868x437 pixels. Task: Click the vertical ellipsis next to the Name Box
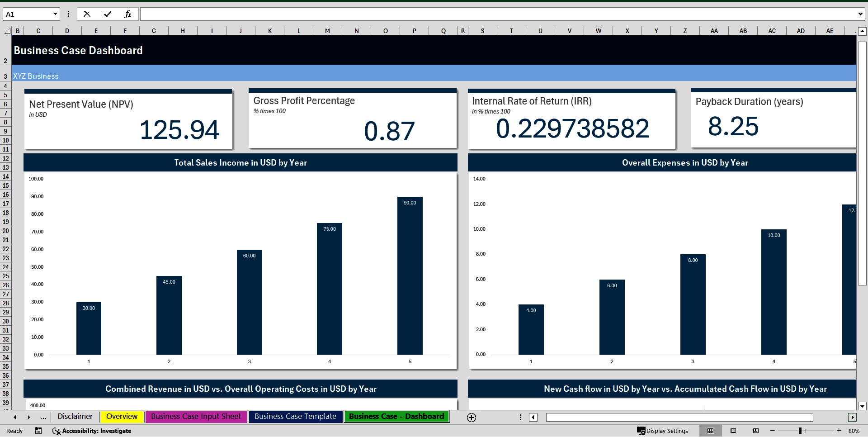(x=68, y=14)
